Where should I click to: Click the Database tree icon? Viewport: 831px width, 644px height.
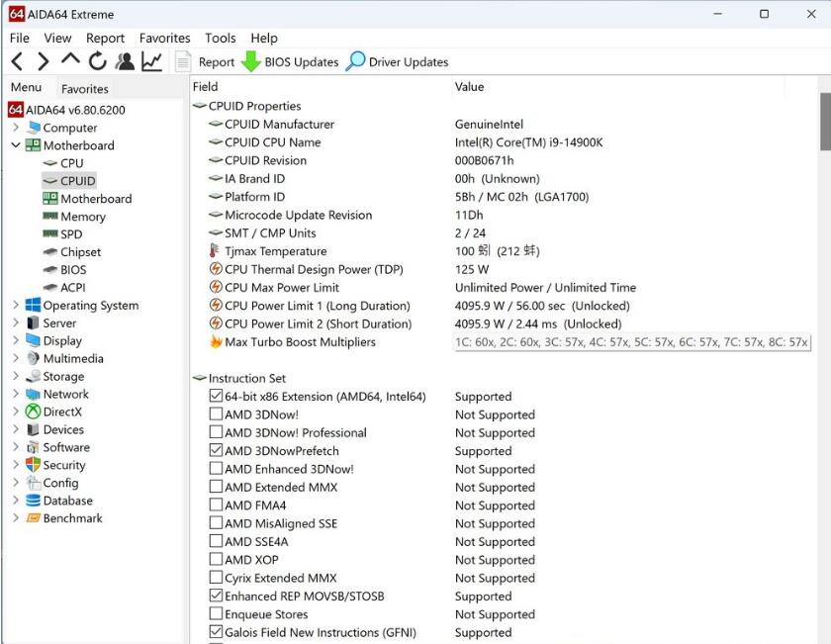(x=33, y=501)
